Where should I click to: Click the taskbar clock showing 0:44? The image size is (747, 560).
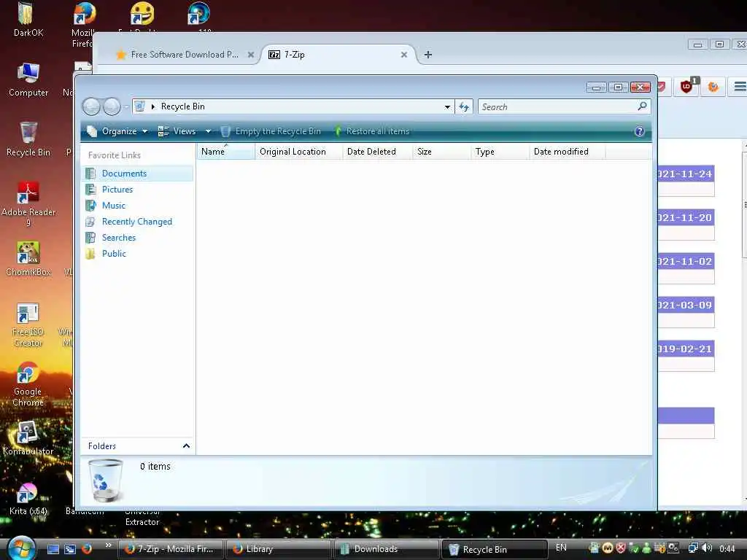727,548
